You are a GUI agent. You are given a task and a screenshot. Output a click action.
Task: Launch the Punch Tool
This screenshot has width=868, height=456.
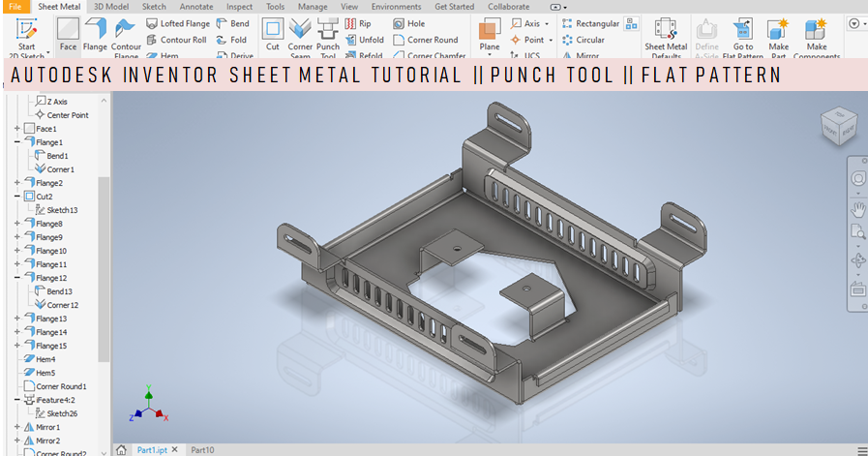click(328, 37)
